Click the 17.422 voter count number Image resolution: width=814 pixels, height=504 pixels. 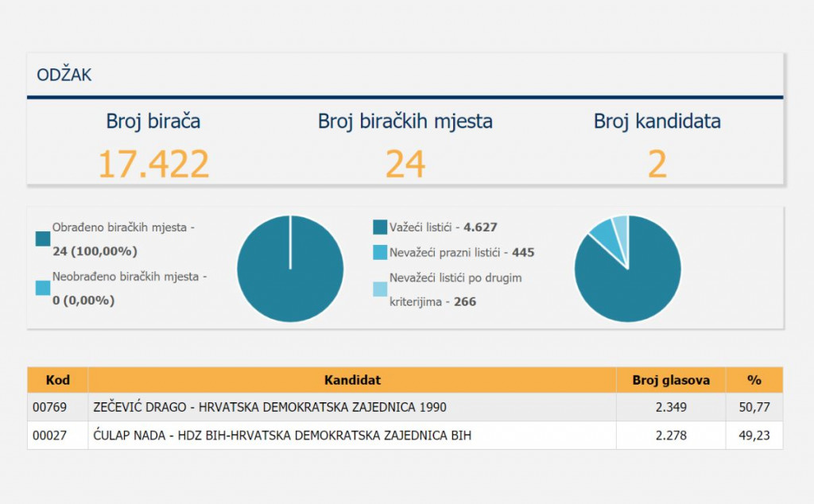click(x=153, y=163)
